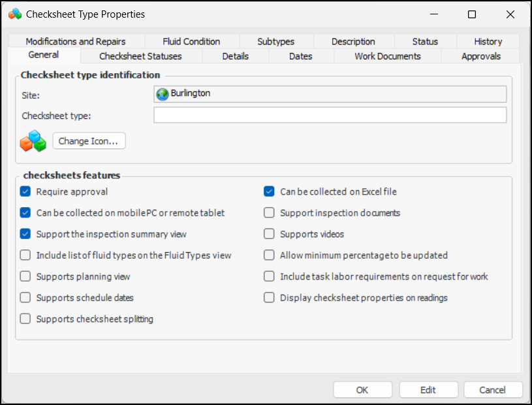
Task: Open the Fluid Condition tab
Action: (191, 41)
